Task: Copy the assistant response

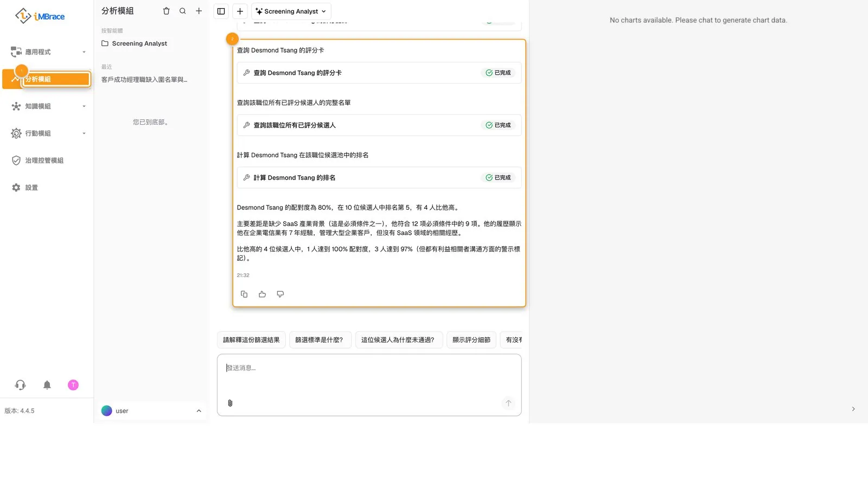Action: (x=244, y=294)
